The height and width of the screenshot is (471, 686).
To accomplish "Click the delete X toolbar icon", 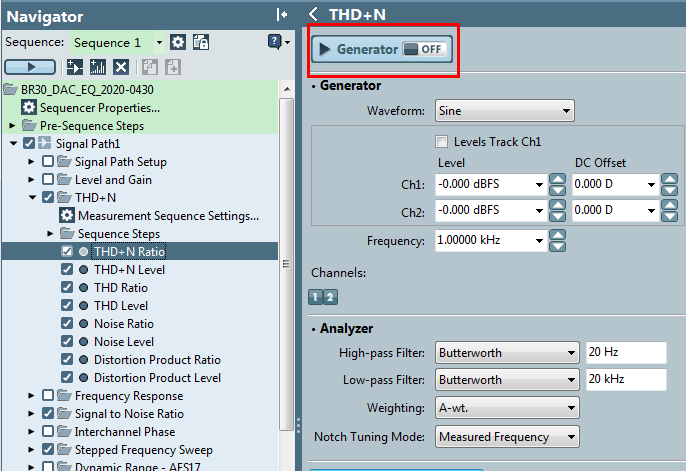I will [121, 67].
